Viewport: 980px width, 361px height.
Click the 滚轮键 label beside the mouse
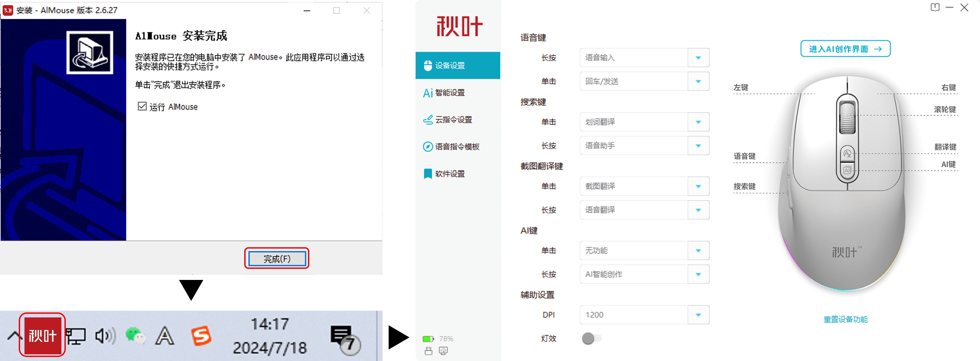point(945,109)
